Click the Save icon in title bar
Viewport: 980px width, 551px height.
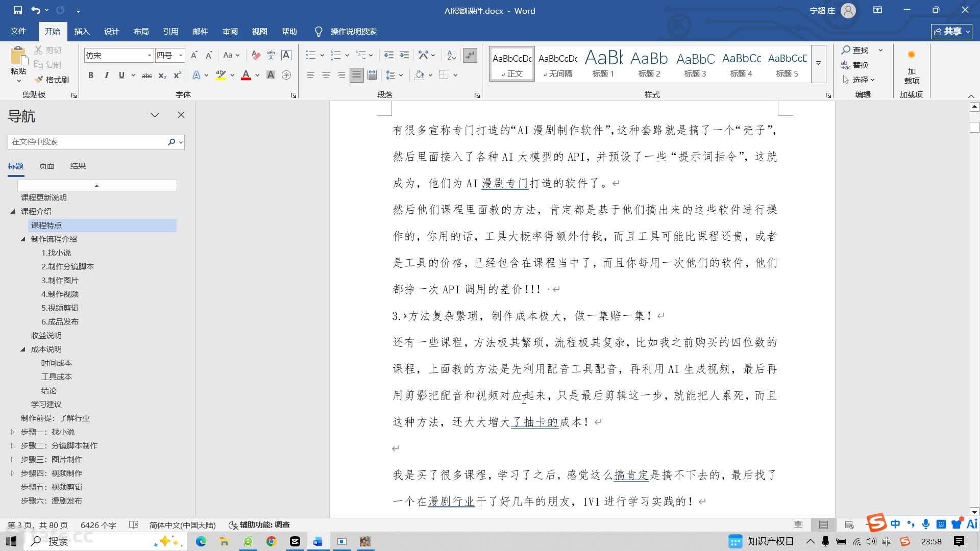pos(17,10)
